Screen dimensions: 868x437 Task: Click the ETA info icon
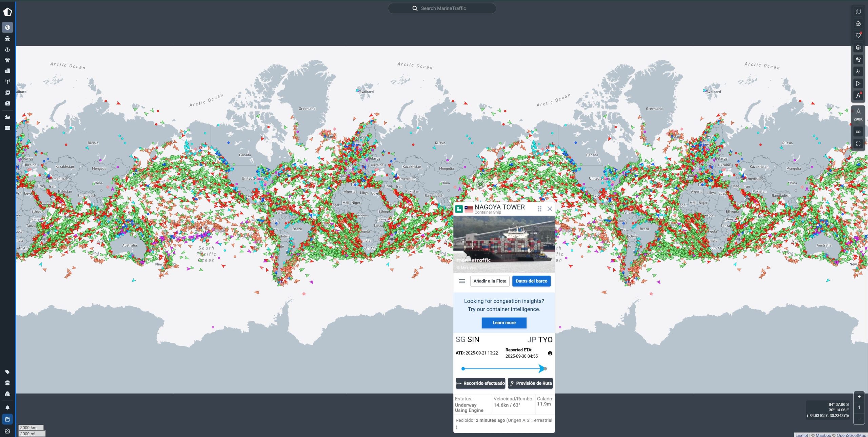pos(550,353)
